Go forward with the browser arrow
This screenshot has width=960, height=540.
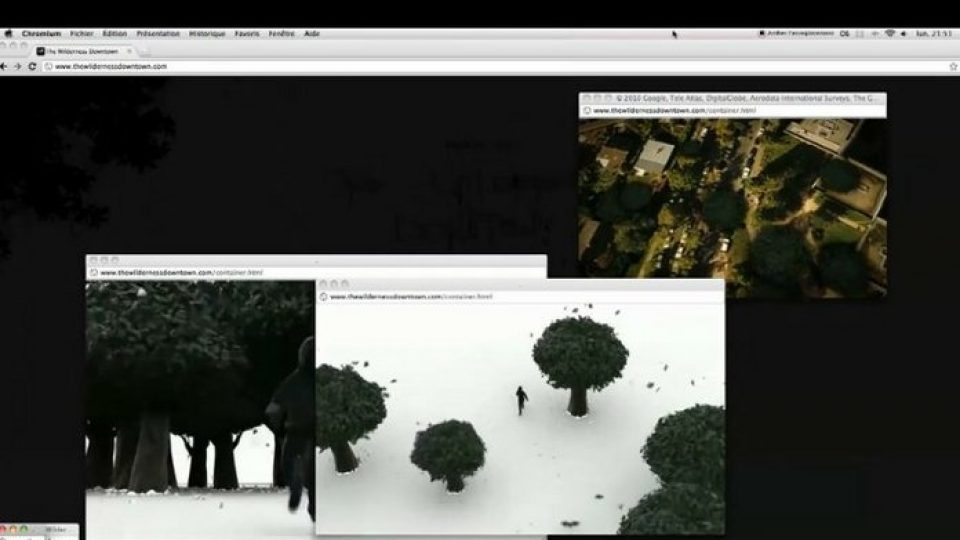(18, 66)
